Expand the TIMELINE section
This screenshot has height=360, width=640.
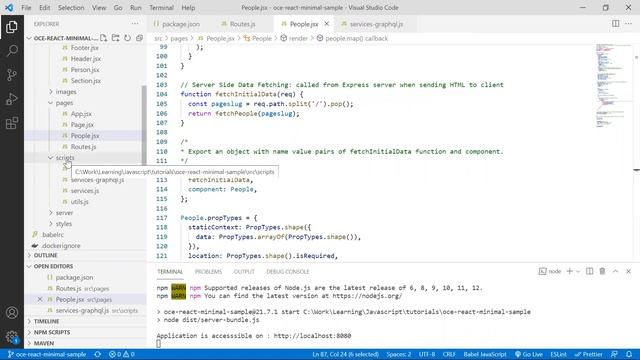coord(47,321)
